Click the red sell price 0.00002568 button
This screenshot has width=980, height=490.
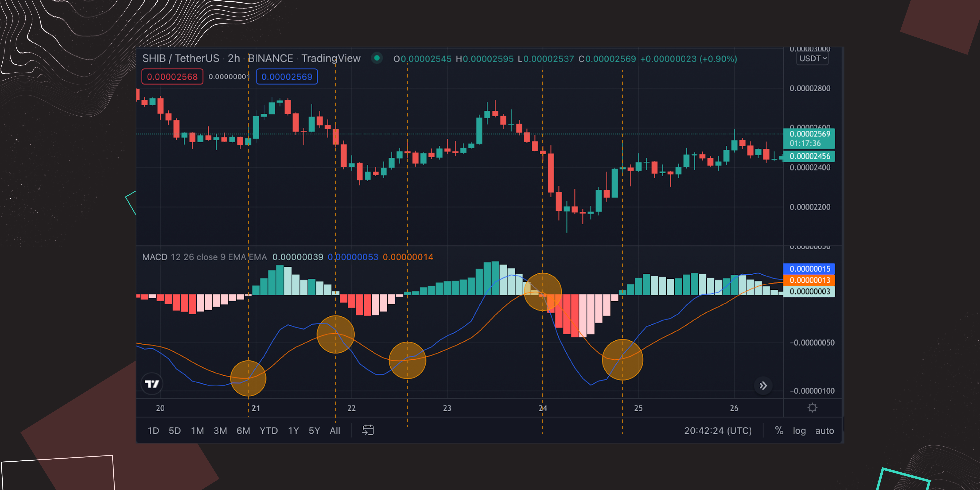coord(172,77)
